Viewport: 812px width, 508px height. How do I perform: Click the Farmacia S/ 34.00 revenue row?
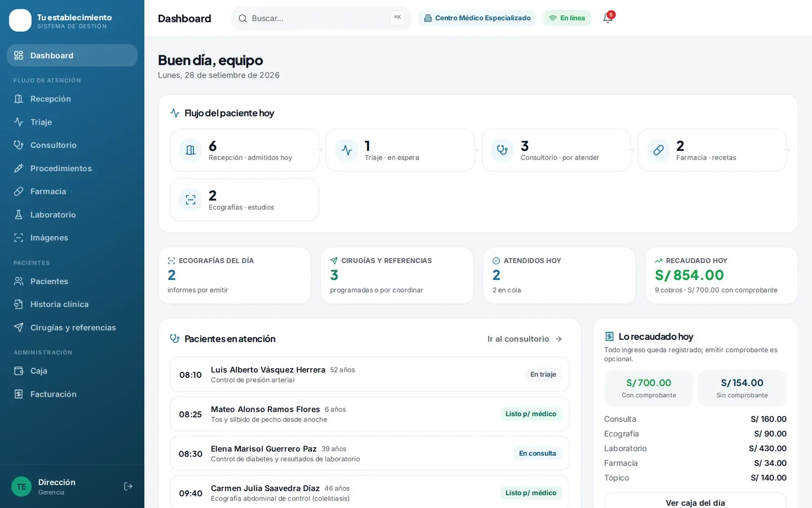click(x=695, y=463)
